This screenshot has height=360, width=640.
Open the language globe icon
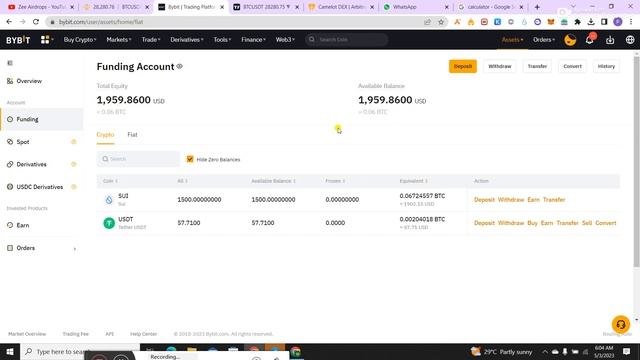(x=630, y=40)
